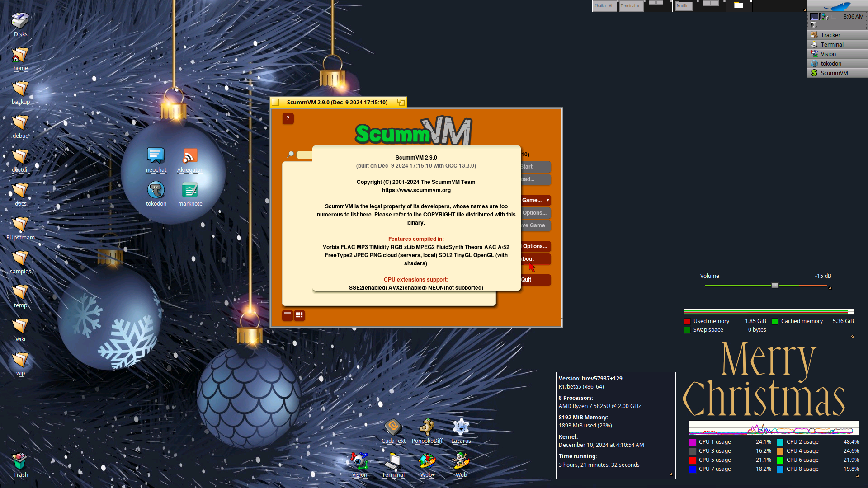868x488 pixels.
Task: Click the ScummVM window title tab
Action: pos(338,102)
